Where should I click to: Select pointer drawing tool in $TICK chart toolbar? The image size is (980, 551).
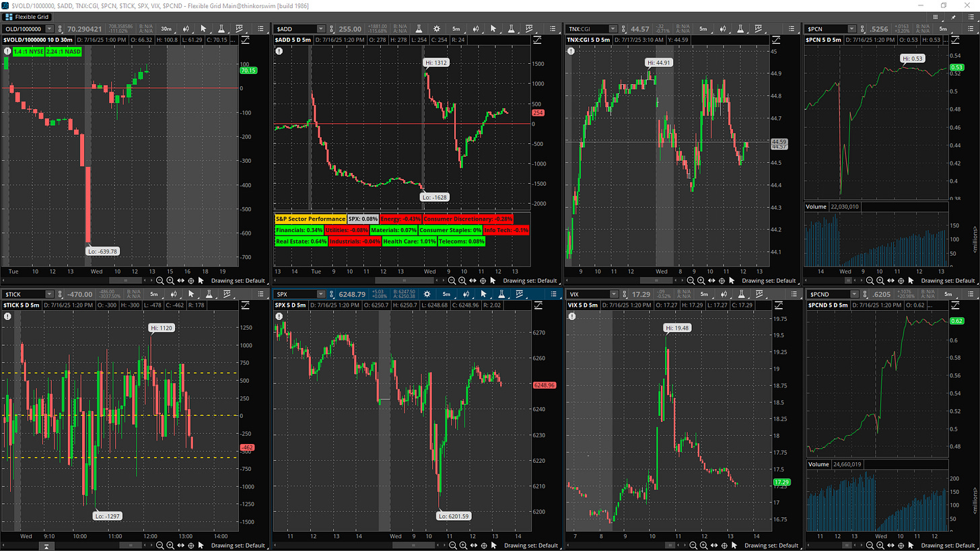(x=190, y=294)
